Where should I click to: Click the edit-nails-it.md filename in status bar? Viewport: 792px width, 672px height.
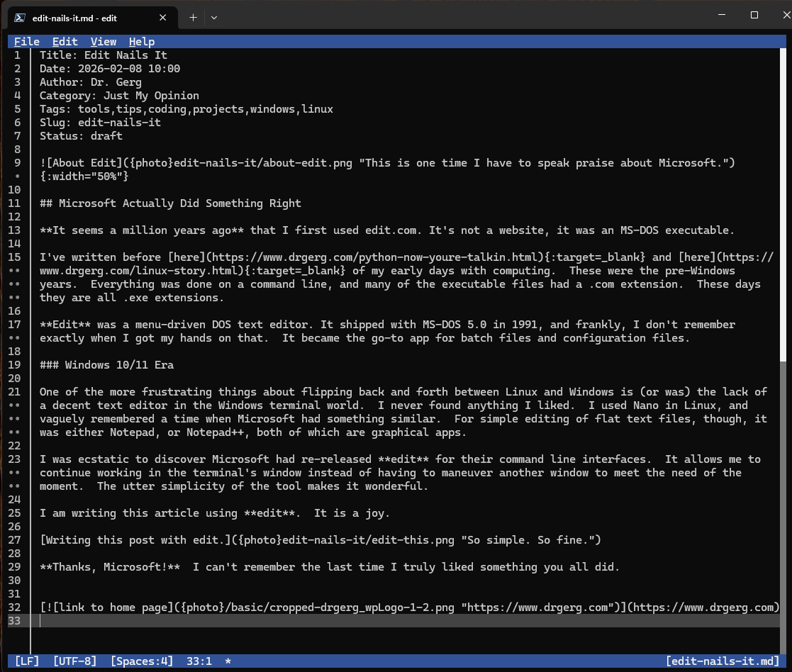[x=723, y=661]
